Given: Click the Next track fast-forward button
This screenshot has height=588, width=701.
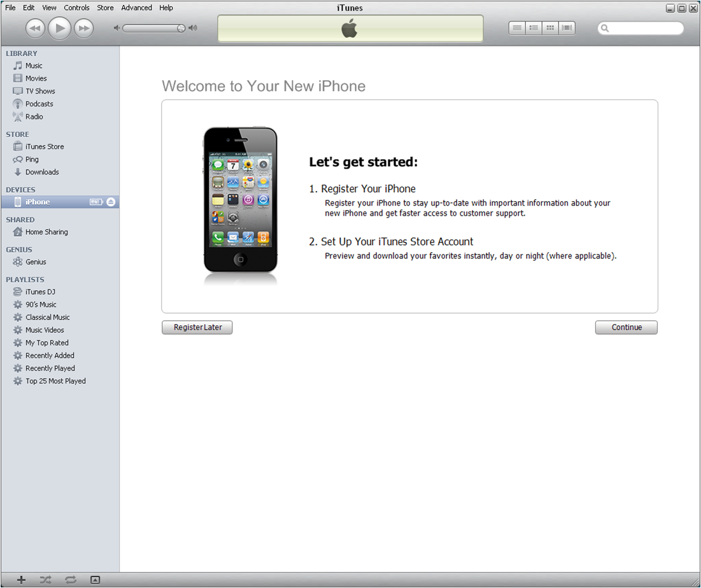Looking at the screenshot, I should pos(83,29).
